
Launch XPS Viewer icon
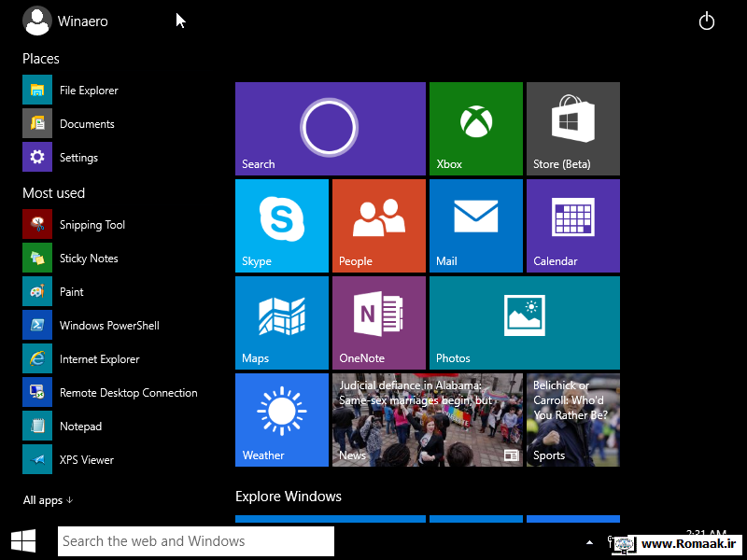(x=37, y=459)
